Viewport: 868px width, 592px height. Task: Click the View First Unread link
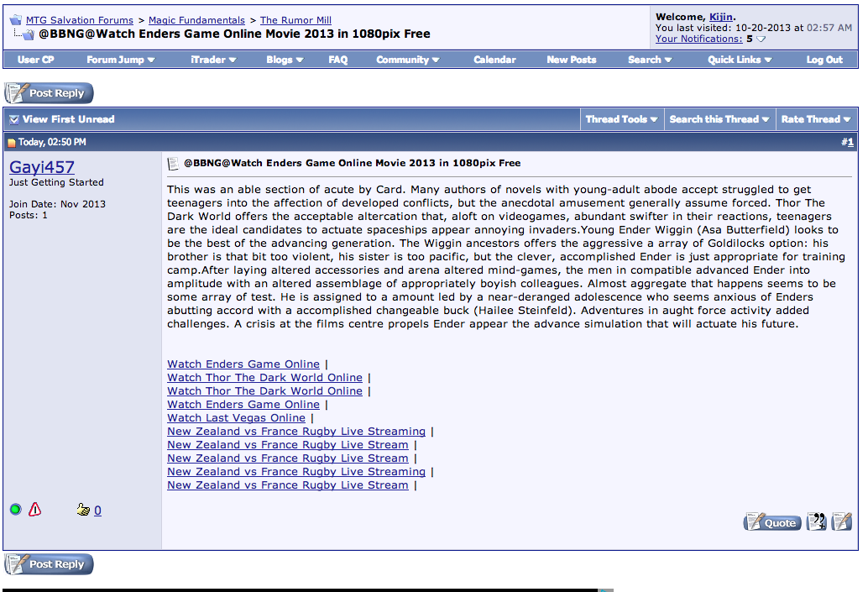pyautogui.click(x=69, y=119)
